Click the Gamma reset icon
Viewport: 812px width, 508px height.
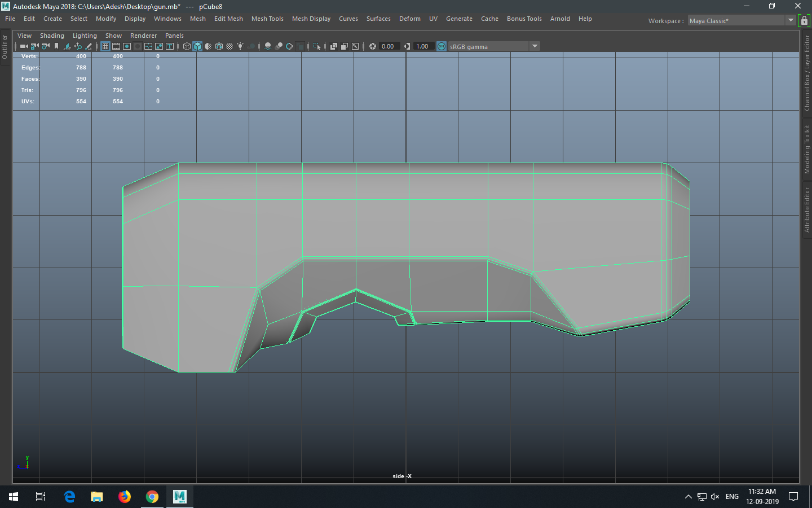407,46
